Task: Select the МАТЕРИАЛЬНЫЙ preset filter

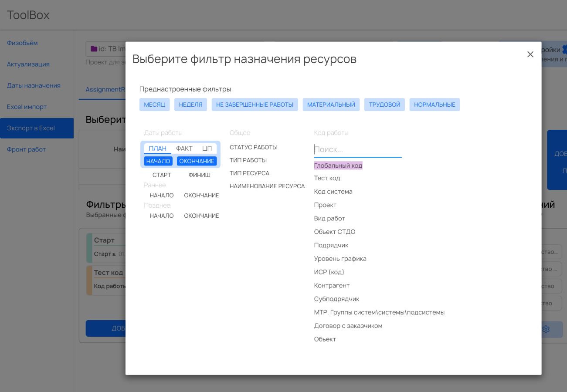Action: point(331,105)
